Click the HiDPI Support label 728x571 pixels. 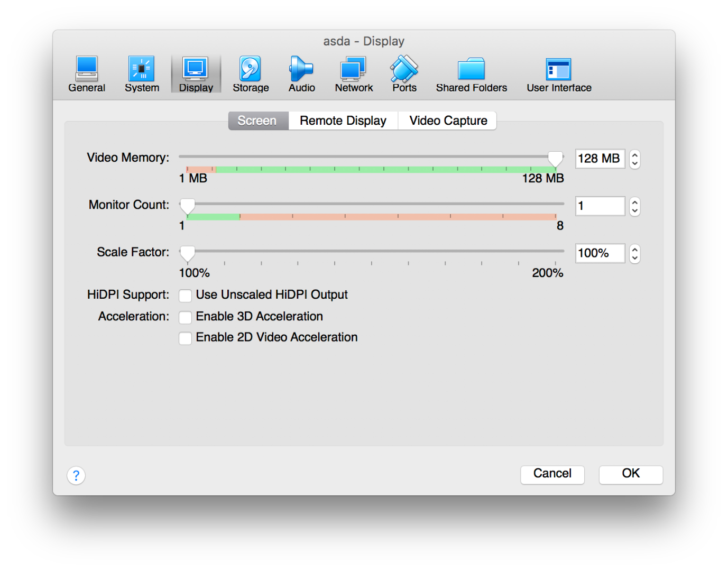click(128, 295)
